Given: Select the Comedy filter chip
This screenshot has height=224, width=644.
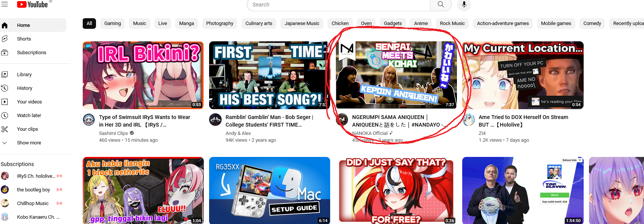Looking at the screenshot, I should [592, 23].
